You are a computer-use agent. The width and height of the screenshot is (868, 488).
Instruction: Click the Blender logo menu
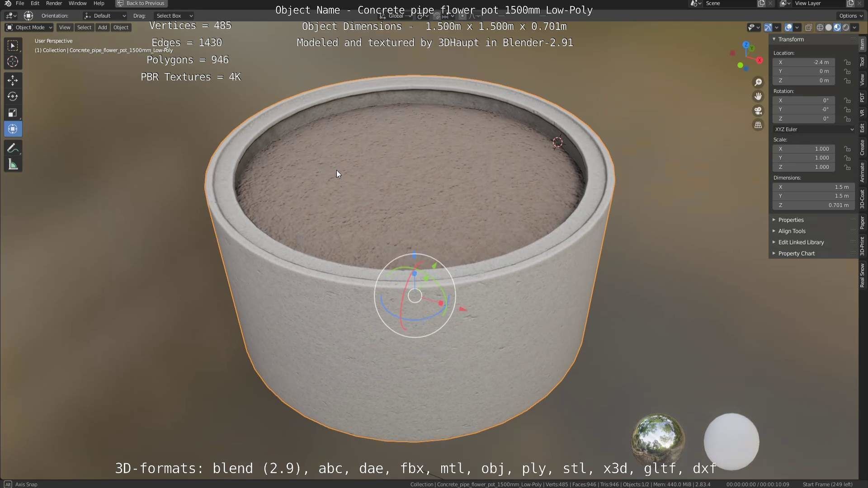coord(7,3)
